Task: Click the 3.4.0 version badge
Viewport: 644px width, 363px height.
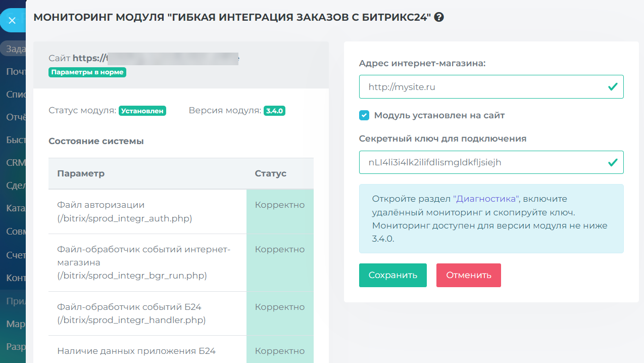Action: (274, 111)
